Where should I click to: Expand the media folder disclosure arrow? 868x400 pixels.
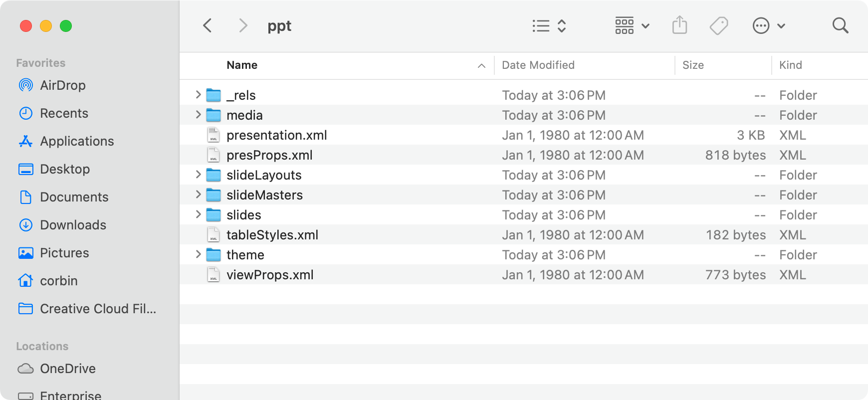click(x=198, y=115)
